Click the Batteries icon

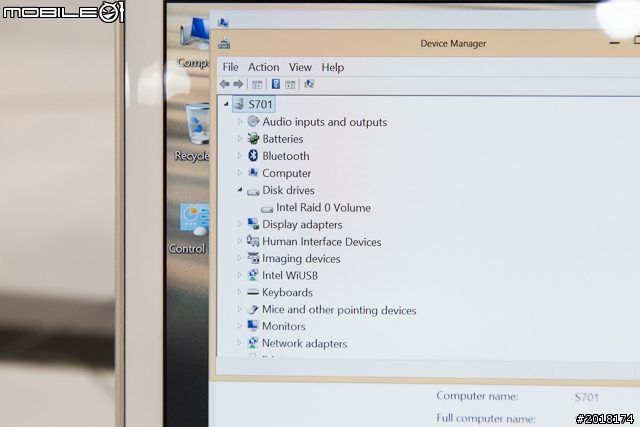coord(253,138)
